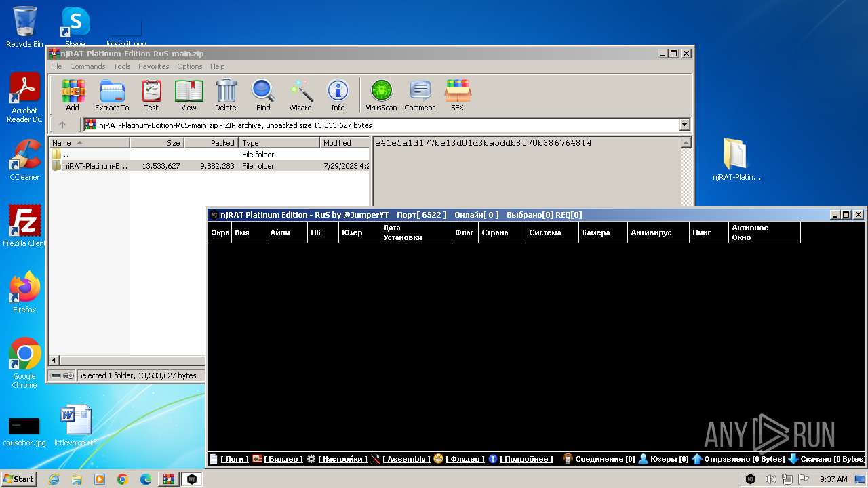Click the blue info icon beside Подробнее
868x488 pixels.
pos(493,459)
